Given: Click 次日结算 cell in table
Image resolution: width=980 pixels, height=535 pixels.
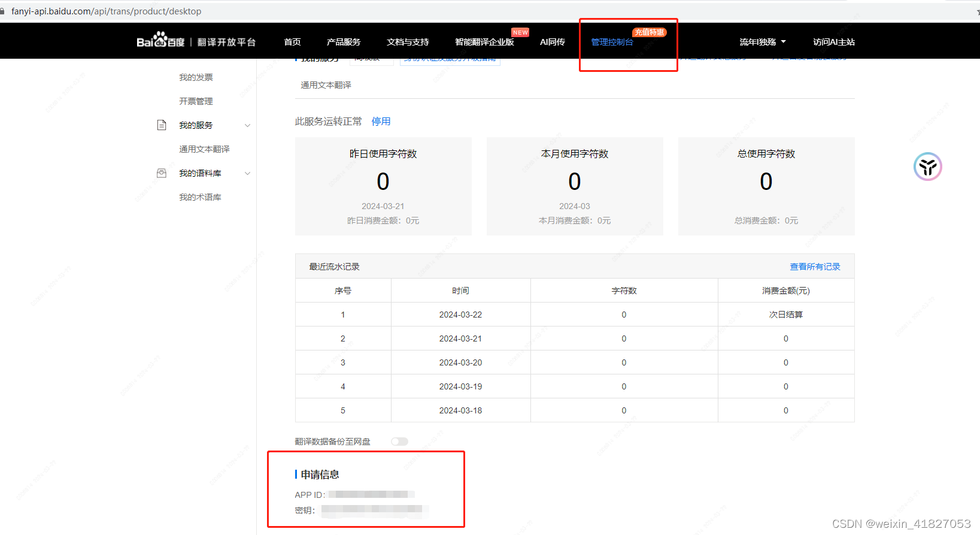Looking at the screenshot, I should point(786,315).
